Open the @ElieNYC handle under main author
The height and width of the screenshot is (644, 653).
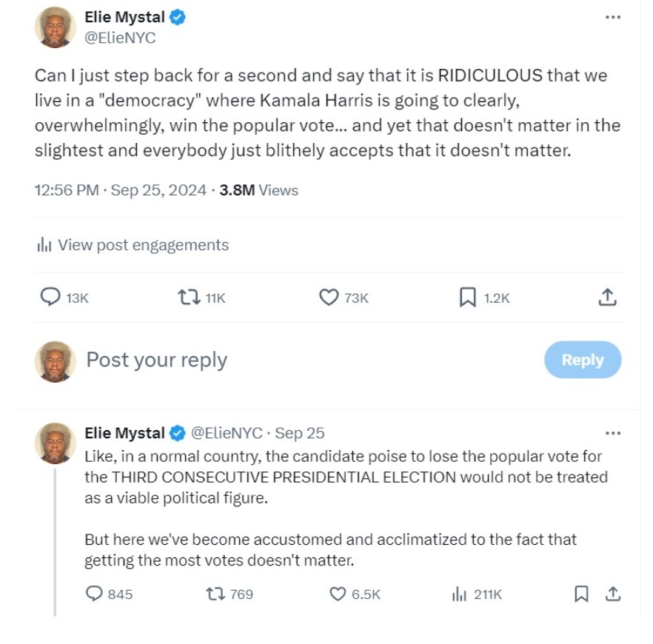(x=121, y=38)
